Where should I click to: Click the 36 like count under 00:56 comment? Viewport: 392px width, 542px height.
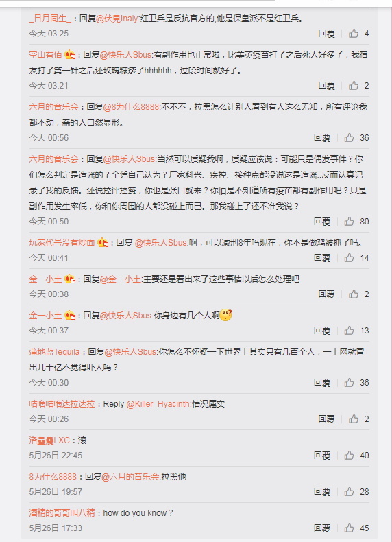click(365, 138)
